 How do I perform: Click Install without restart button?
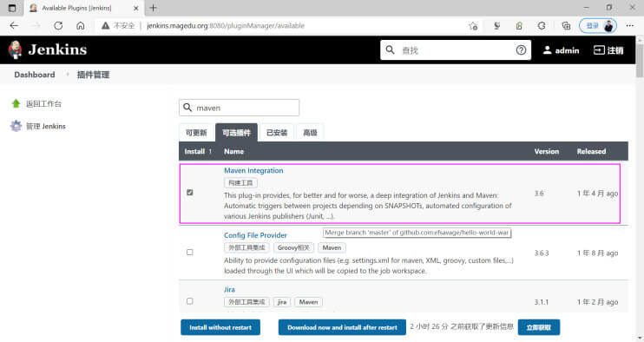point(220,327)
